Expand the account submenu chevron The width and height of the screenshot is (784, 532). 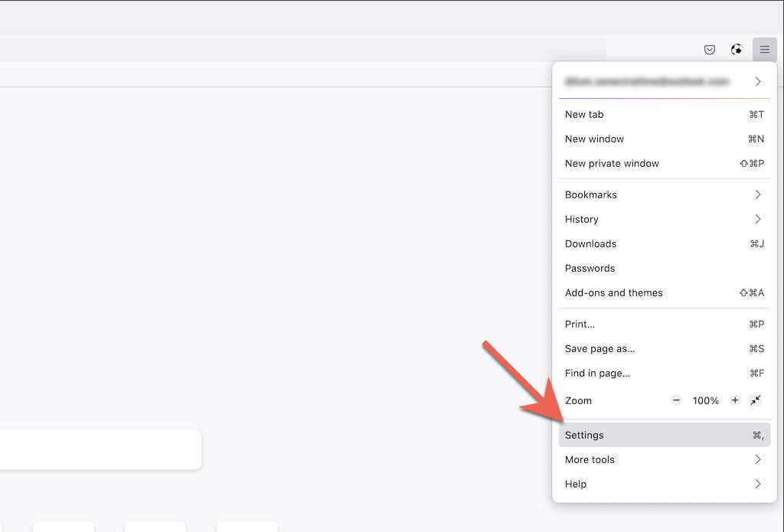coord(758,81)
